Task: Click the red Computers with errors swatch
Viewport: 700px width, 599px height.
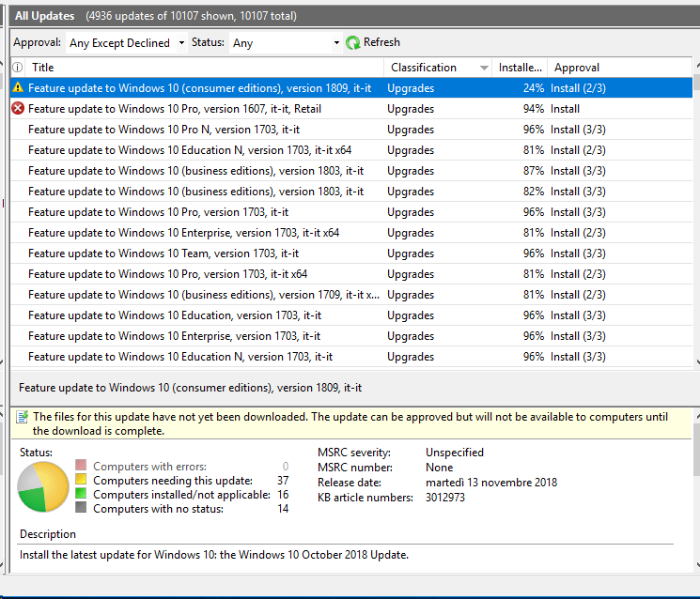Action: click(x=81, y=465)
